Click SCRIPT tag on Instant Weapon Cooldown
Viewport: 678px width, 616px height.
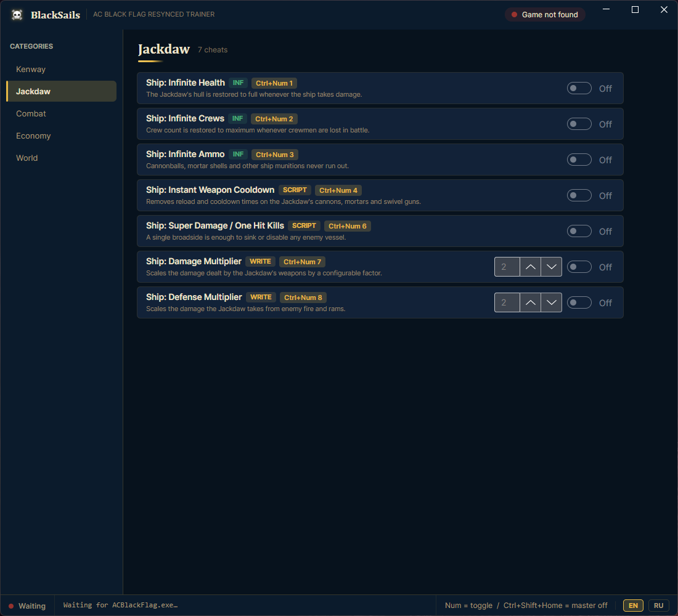click(295, 190)
